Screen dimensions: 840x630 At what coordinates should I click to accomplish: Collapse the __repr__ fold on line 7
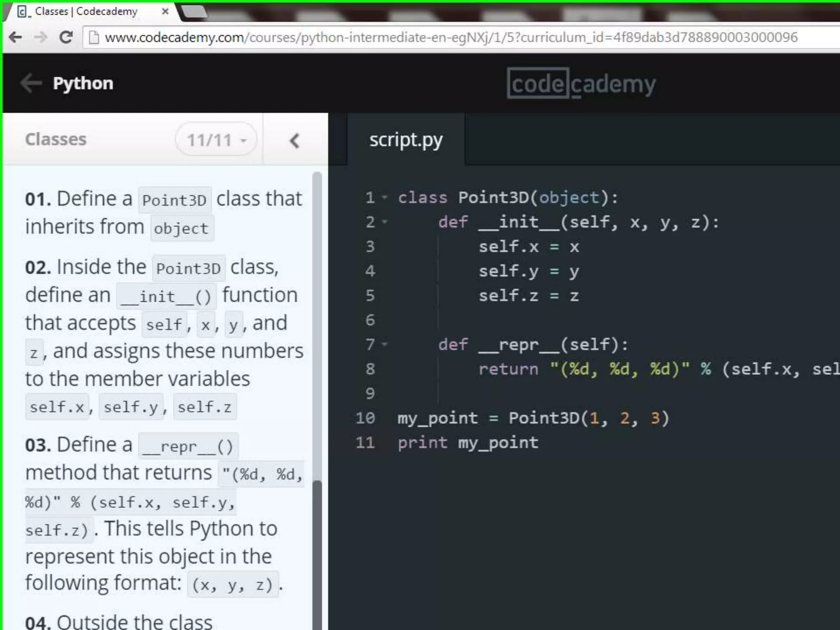[384, 344]
